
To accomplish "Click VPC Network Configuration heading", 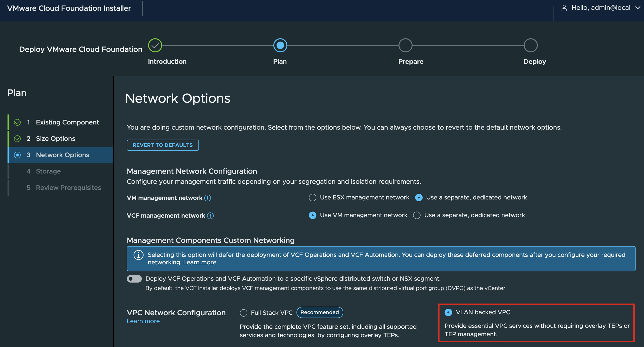I will click(x=176, y=313).
